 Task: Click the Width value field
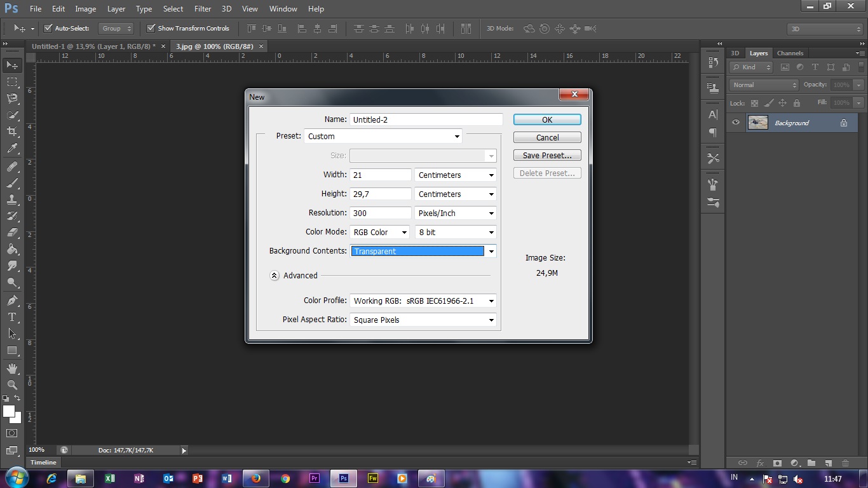pos(381,175)
